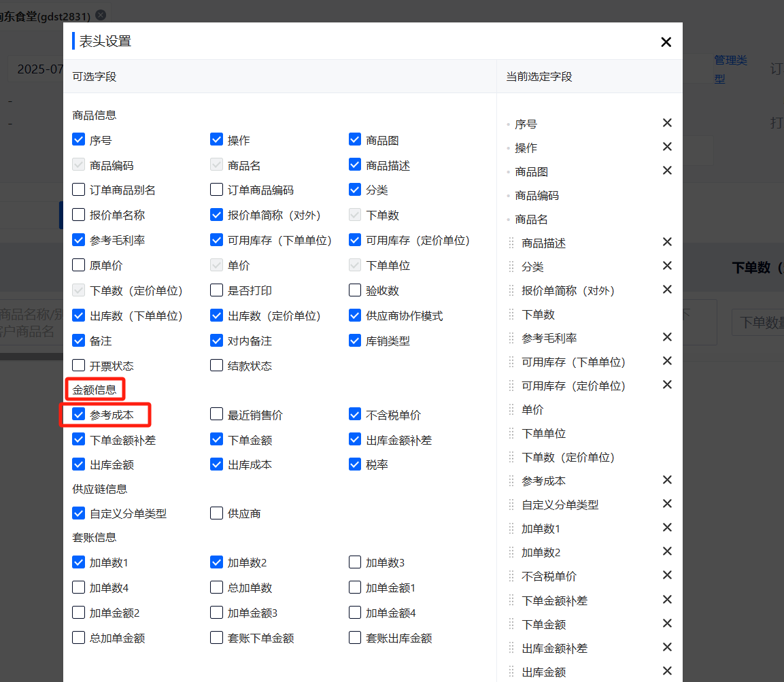The width and height of the screenshot is (784, 682).
Task: Click the 可选字段 column header
Action: [x=94, y=77]
